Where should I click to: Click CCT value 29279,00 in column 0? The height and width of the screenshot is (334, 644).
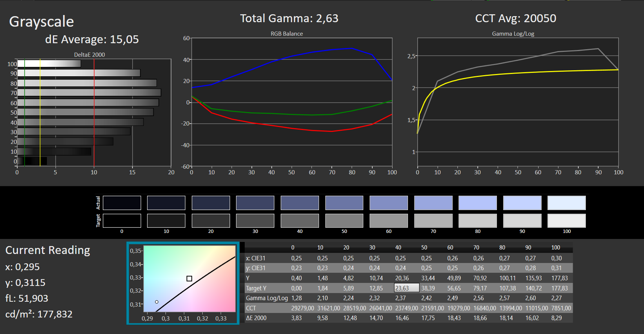pyautogui.click(x=302, y=308)
